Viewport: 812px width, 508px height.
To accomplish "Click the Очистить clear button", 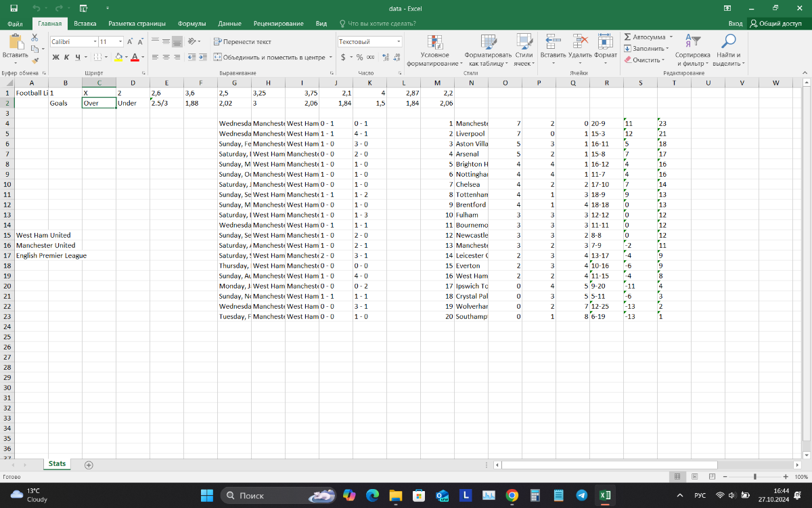I will [x=644, y=60].
